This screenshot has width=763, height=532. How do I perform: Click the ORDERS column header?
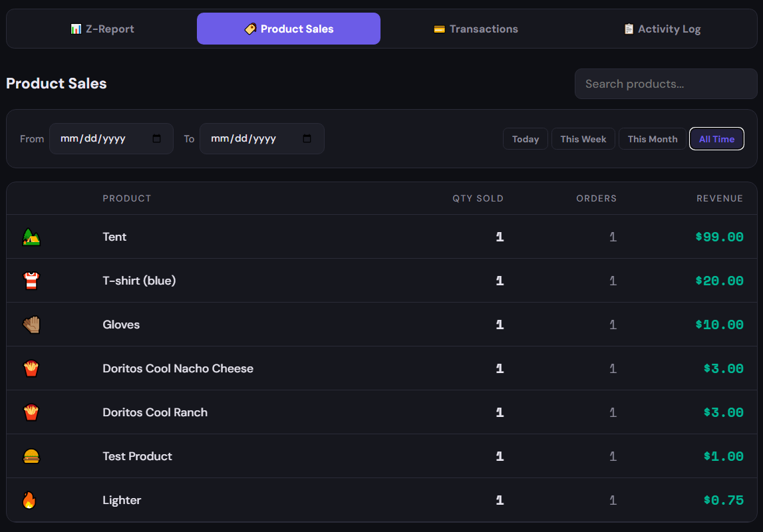pyautogui.click(x=597, y=198)
